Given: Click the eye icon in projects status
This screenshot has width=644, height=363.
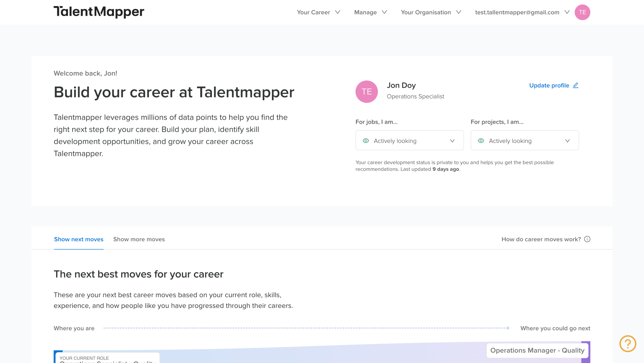Looking at the screenshot, I should coord(481,141).
